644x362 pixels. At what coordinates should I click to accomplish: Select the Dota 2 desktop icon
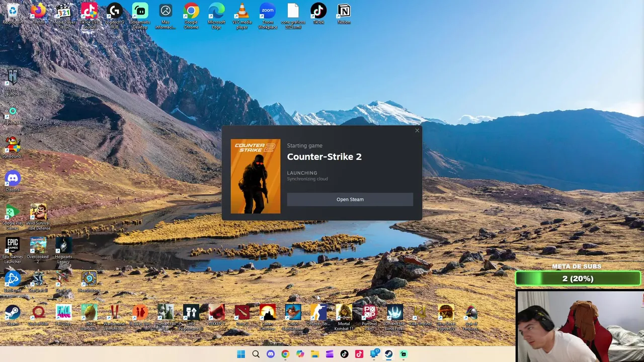click(242, 315)
